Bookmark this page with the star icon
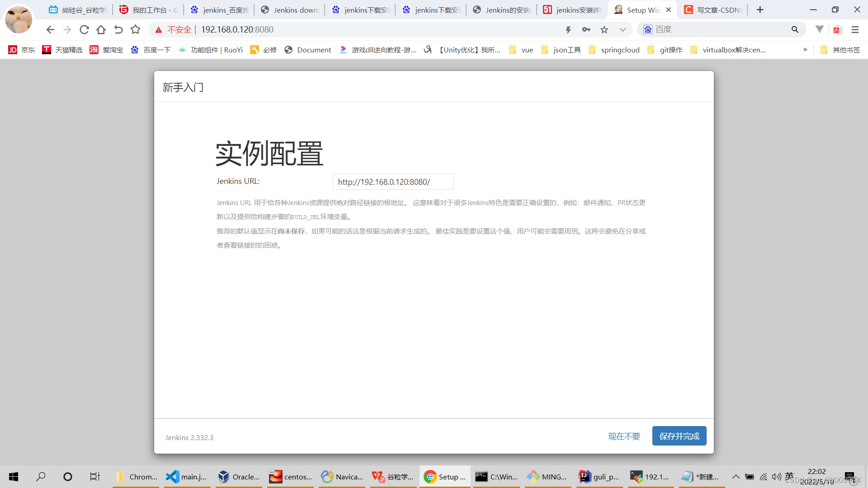Screen dimensions: 868x488 (604, 29)
